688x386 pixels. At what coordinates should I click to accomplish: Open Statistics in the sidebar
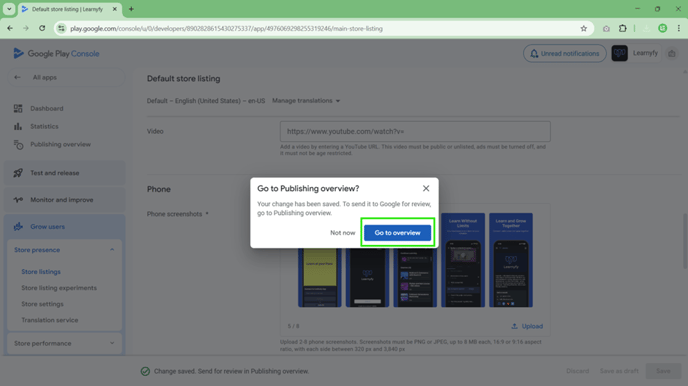[x=44, y=126]
